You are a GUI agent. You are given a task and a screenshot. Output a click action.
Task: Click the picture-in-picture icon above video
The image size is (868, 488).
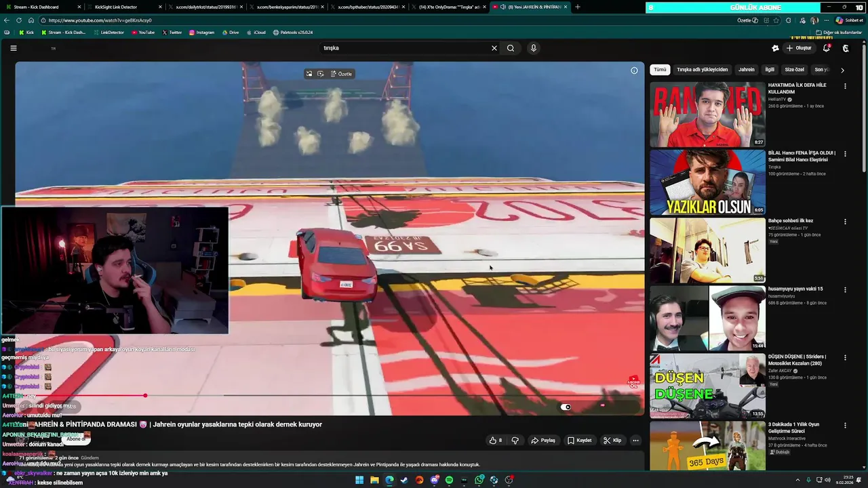point(309,74)
